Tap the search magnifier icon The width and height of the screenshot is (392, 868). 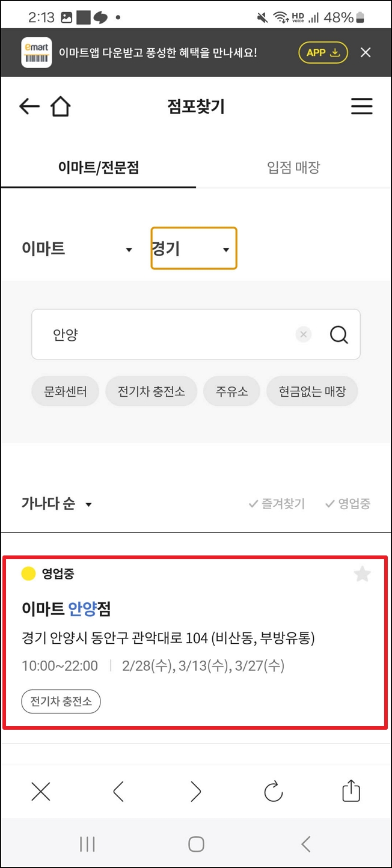click(338, 335)
